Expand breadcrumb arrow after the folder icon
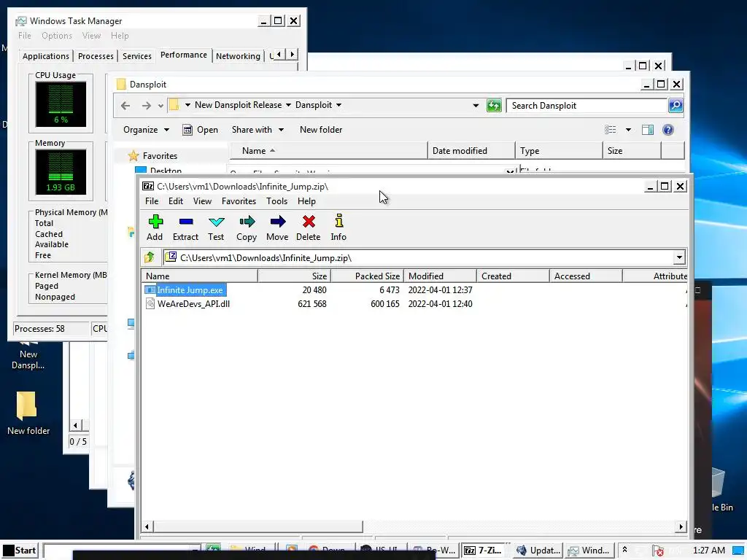The height and width of the screenshot is (560, 747). [187, 105]
